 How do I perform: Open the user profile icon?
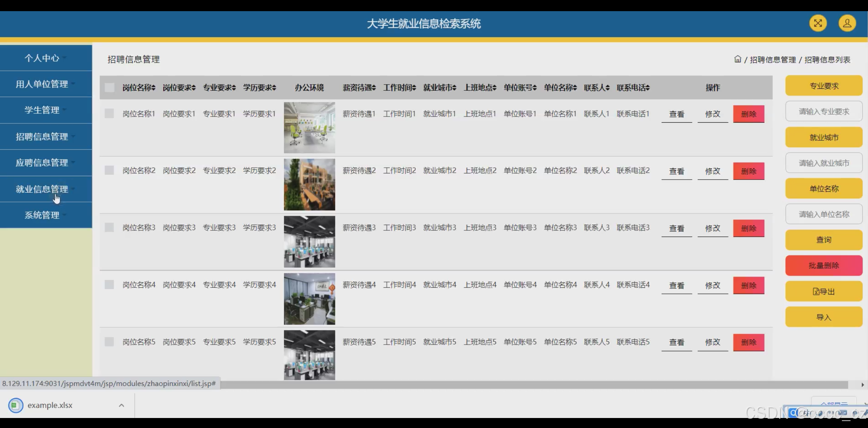(x=847, y=23)
